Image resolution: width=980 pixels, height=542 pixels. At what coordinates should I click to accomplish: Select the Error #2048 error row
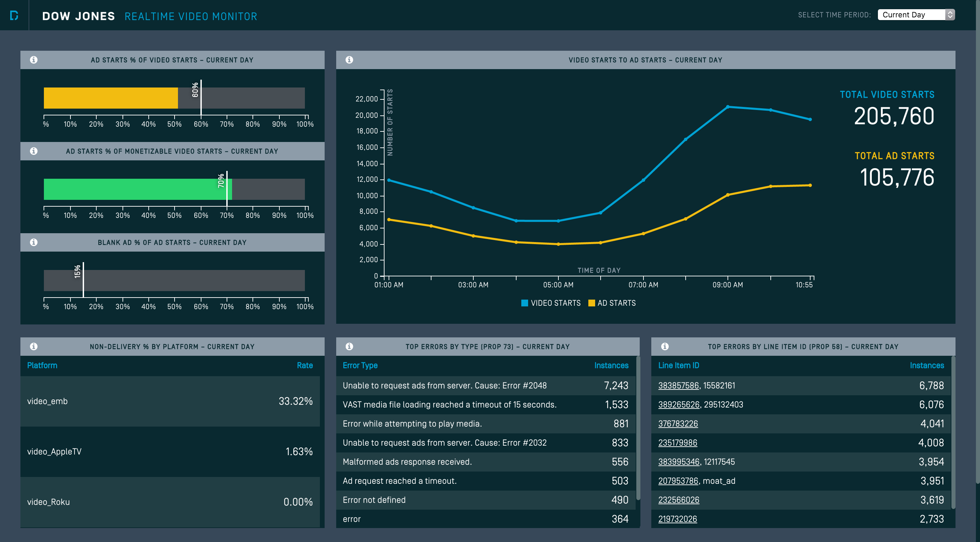(x=486, y=386)
